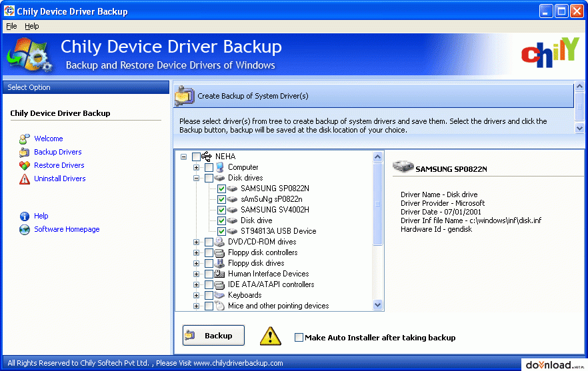Click the Computer node icon
The width and height of the screenshot is (588, 371).
coord(220,167)
